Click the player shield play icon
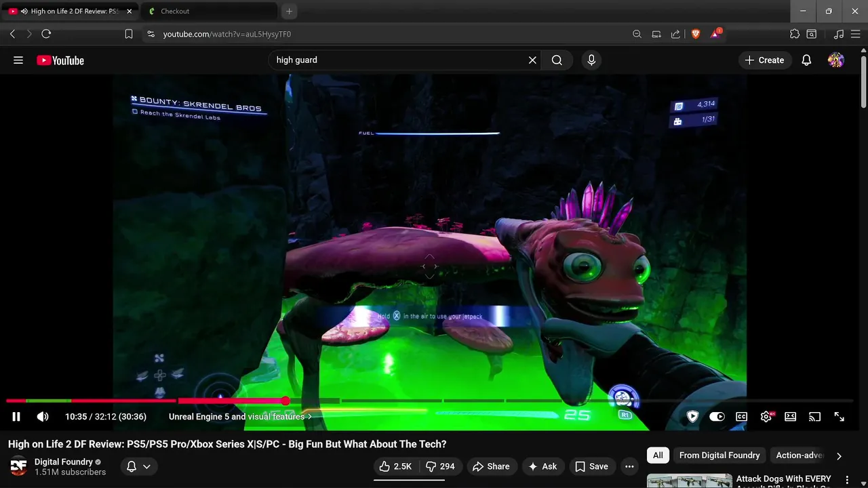This screenshot has width=868, height=488. coord(692,417)
